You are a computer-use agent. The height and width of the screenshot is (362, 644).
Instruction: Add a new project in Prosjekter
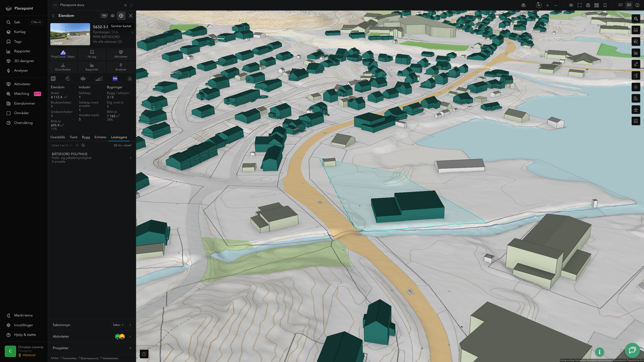pos(130,348)
